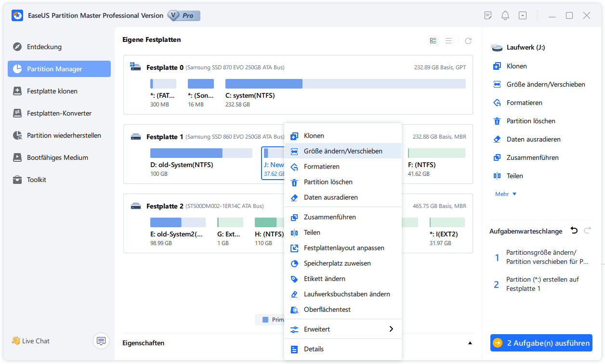Select the J: New partition
Image resolution: width=605 pixels, height=364 pixels.
[x=273, y=163]
